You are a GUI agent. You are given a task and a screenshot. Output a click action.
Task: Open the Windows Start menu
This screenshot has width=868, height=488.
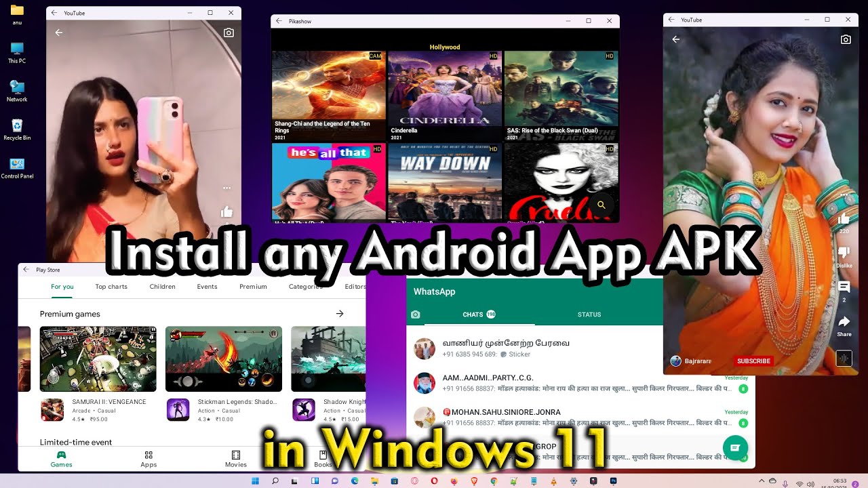point(256,481)
